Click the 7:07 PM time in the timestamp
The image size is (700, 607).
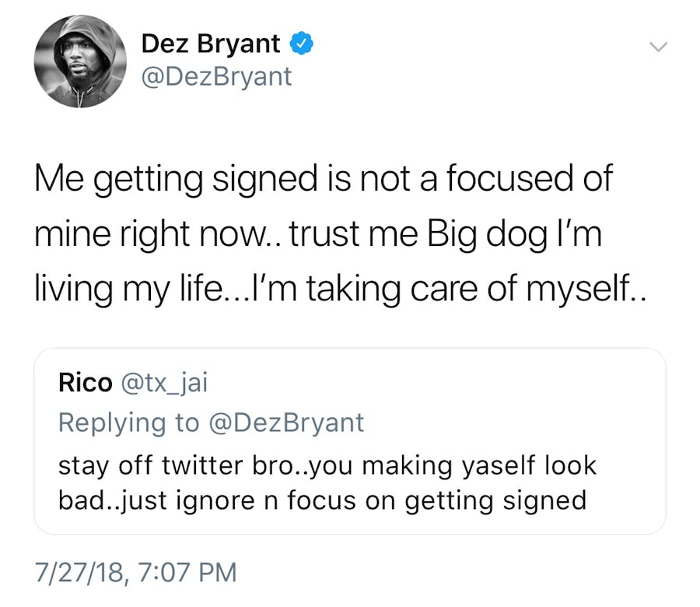pyautogui.click(x=184, y=573)
